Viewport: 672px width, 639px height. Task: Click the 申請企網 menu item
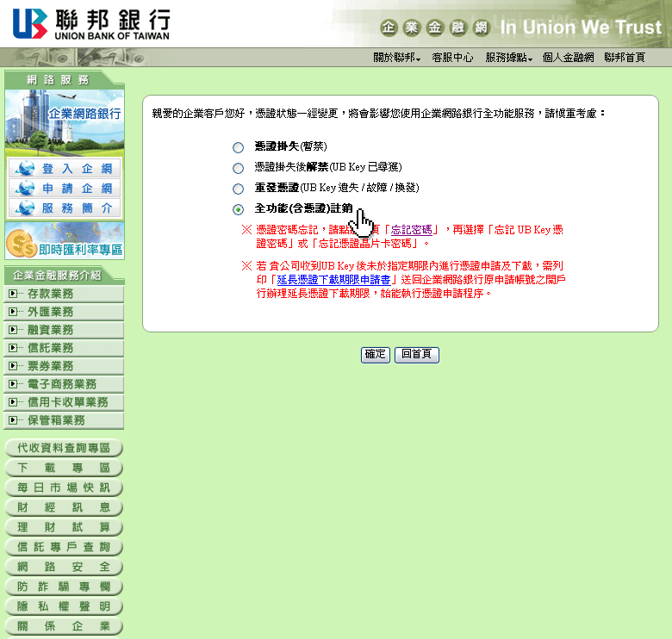[x=65, y=188]
